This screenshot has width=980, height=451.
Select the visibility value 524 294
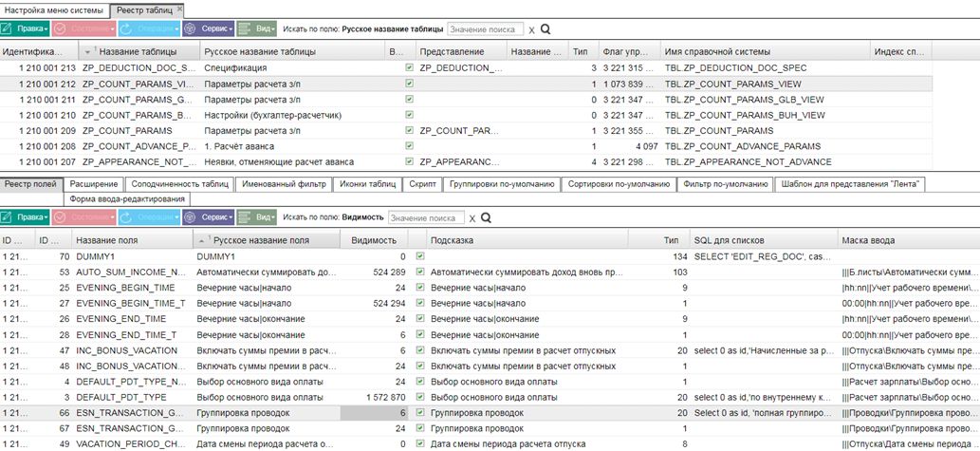[374, 303]
